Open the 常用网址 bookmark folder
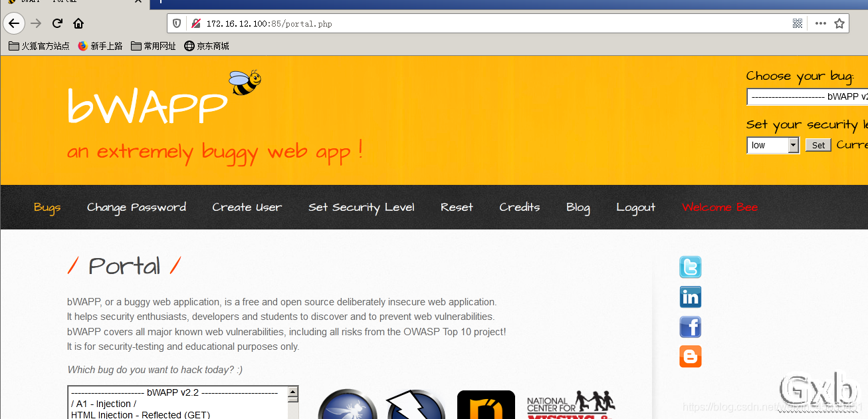The width and height of the screenshot is (868, 419). click(x=154, y=46)
